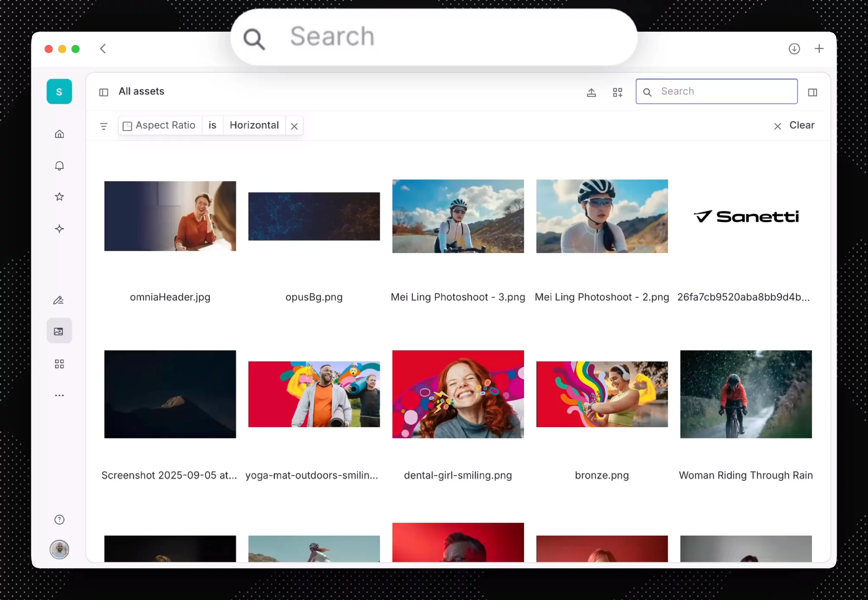Open the more options ellipsis in sidebar
This screenshot has width=868, height=600.
pyautogui.click(x=59, y=395)
